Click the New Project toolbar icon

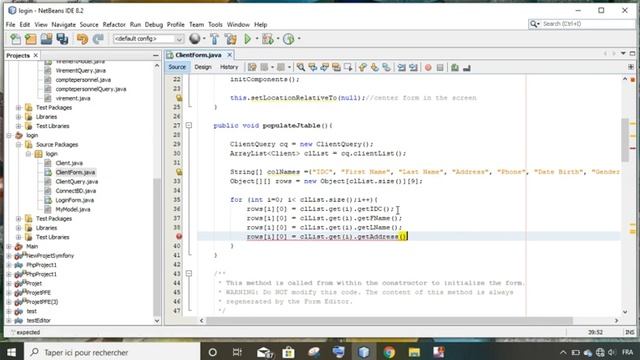[x=31, y=39]
